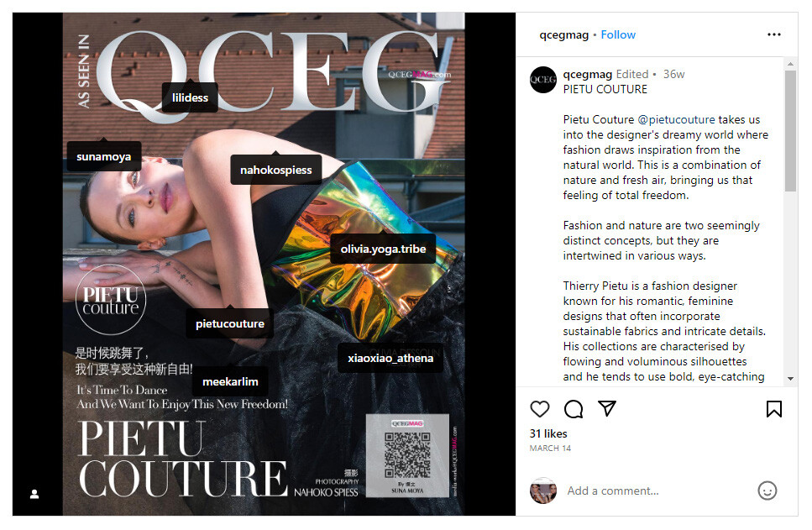
Task: Like the post with the heart icon
Action: tap(540, 409)
